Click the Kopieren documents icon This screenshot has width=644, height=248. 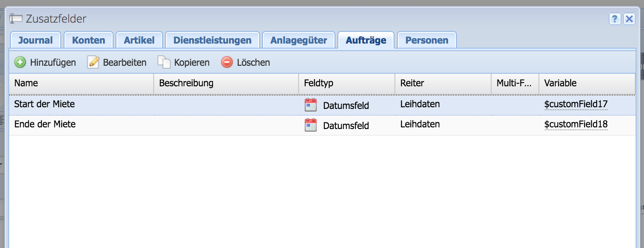pyautogui.click(x=164, y=62)
